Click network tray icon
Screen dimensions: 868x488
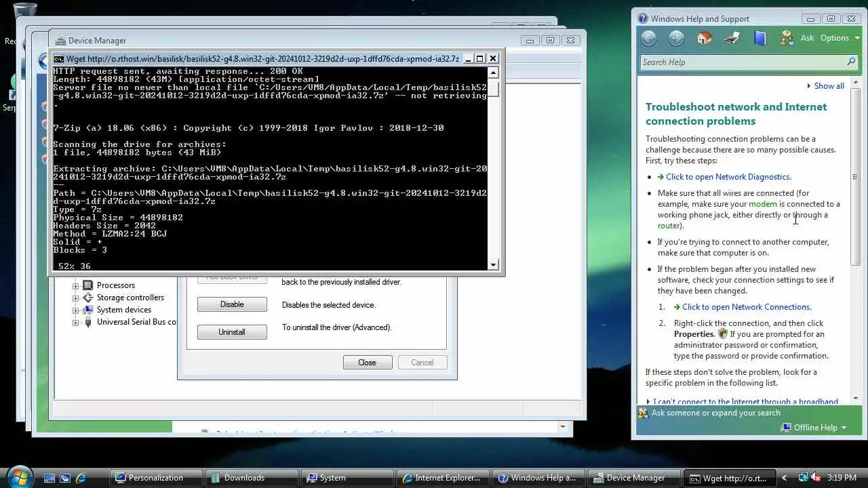pos(803,478)
